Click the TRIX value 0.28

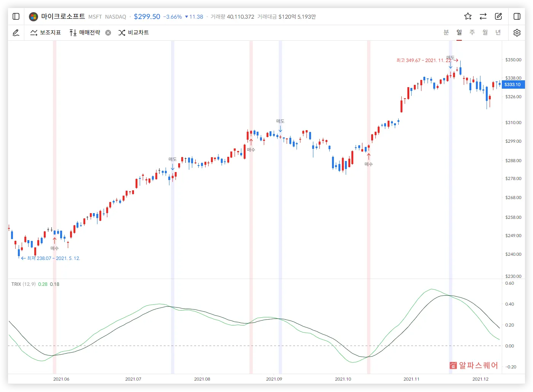point(43,284)
